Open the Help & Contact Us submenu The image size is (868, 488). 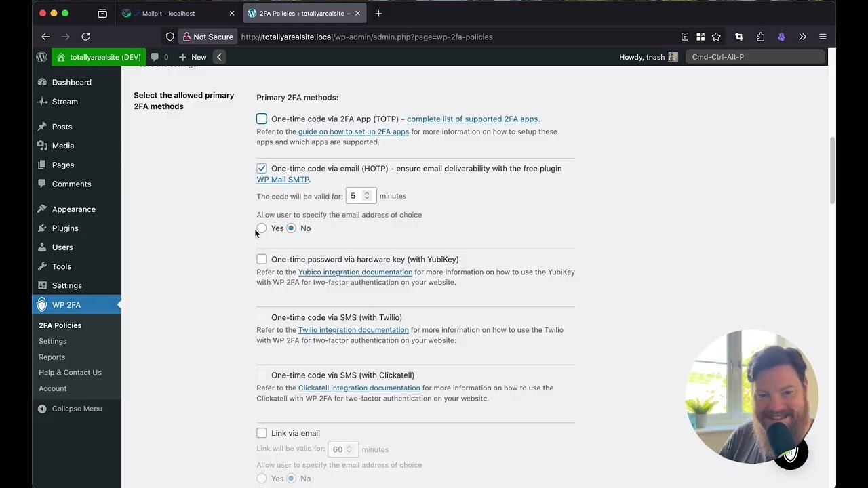click(70, 373)
